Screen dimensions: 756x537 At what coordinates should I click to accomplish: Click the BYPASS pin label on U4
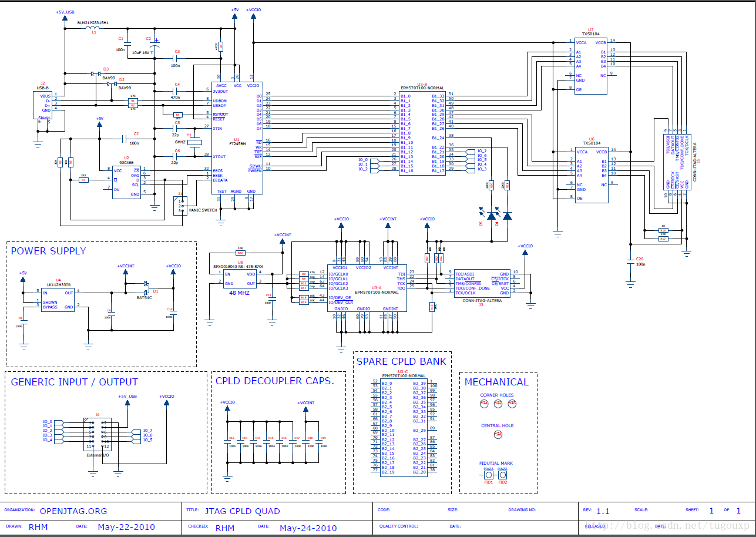(50, 307)
